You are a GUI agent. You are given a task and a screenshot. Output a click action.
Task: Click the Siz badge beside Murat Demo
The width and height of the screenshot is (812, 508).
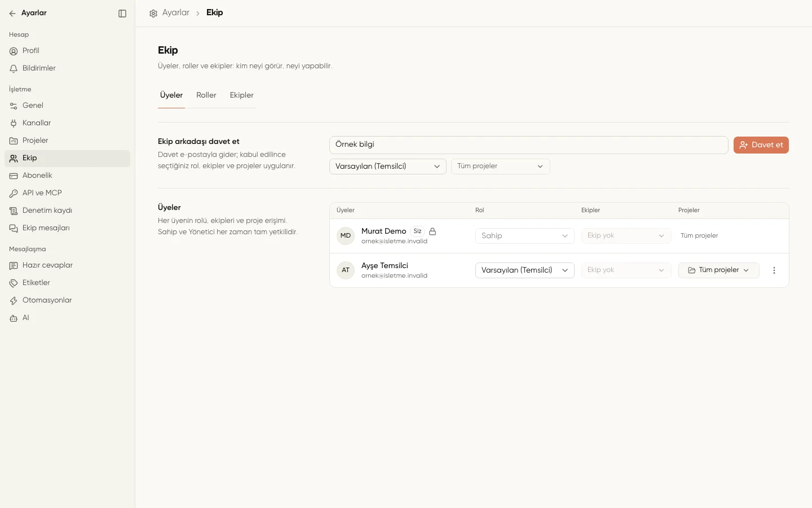click(x=417, y=231)
